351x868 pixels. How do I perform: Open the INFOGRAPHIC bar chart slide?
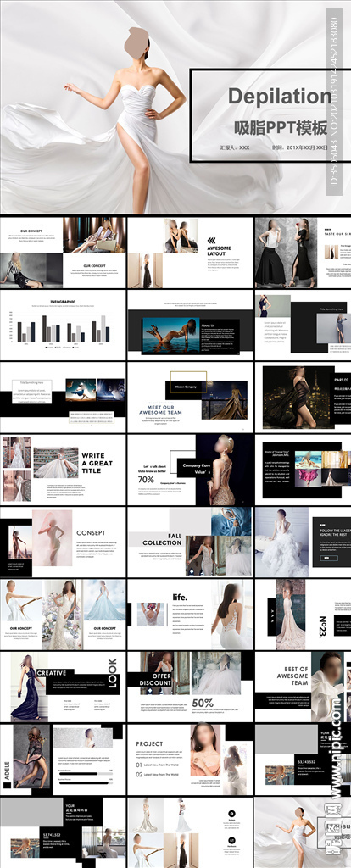click(x=63, y=325)
